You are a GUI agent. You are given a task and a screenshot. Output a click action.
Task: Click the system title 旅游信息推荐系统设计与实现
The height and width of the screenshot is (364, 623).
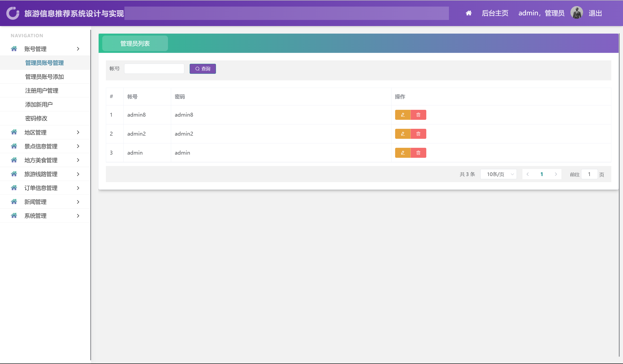[x=74, y=13]
